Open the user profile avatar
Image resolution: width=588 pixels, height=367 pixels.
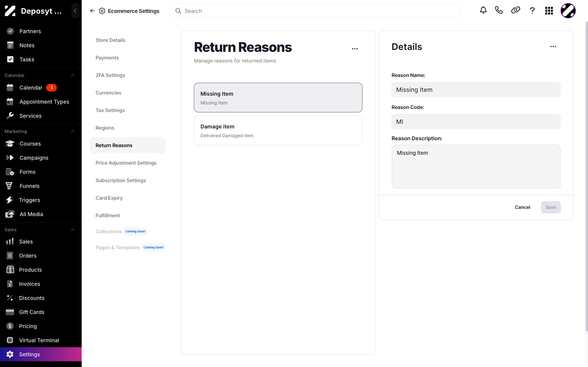point(568,11)
